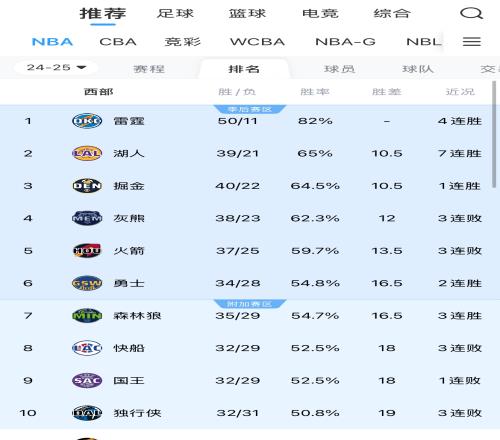Click the 35/29 record cell
The width and height of the screenshot is (500, 440).
(x=238, y=315)
